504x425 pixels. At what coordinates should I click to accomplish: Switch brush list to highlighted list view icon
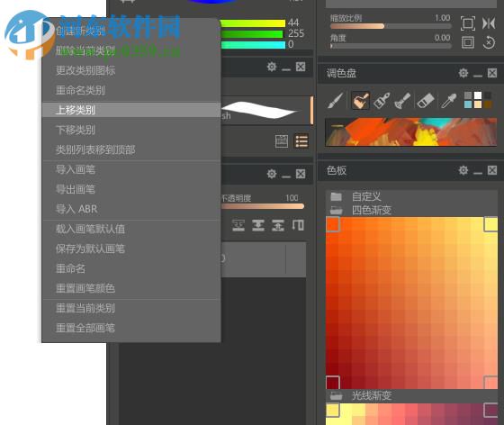[301, 141]
